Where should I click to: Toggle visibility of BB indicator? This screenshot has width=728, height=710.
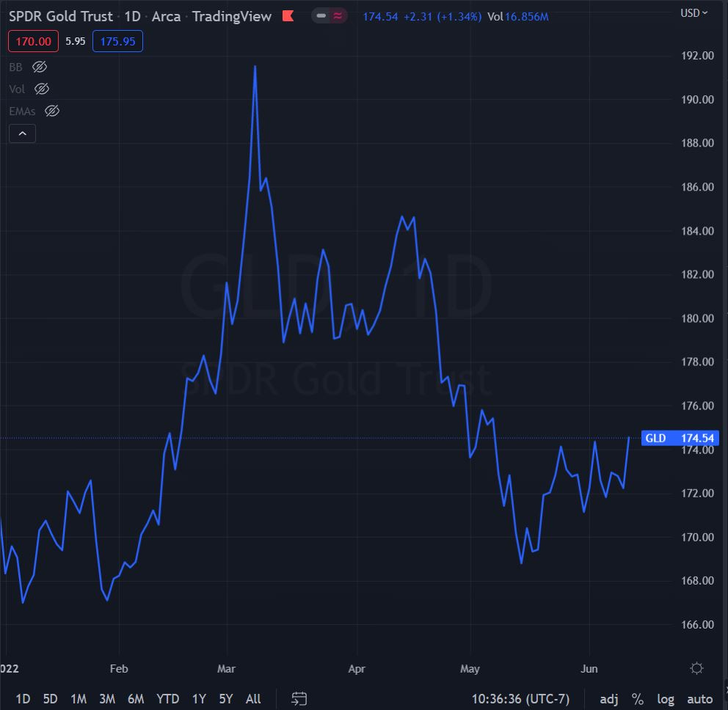coord(40,67)
